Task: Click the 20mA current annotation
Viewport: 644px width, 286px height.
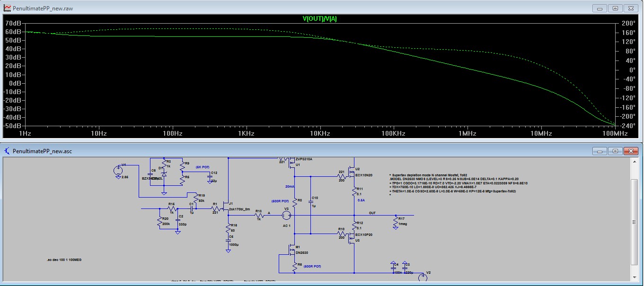Action: [x=290, y=186]
